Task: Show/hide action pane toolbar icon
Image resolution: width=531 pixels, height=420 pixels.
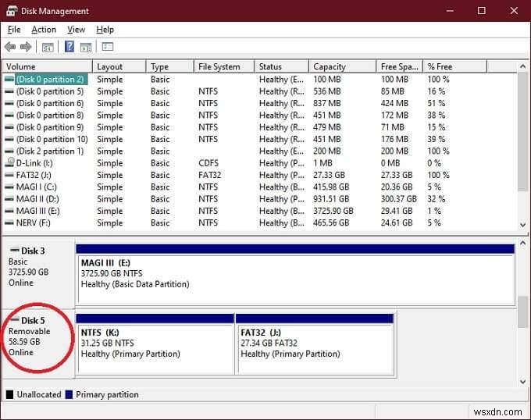Action: [86, 47]
